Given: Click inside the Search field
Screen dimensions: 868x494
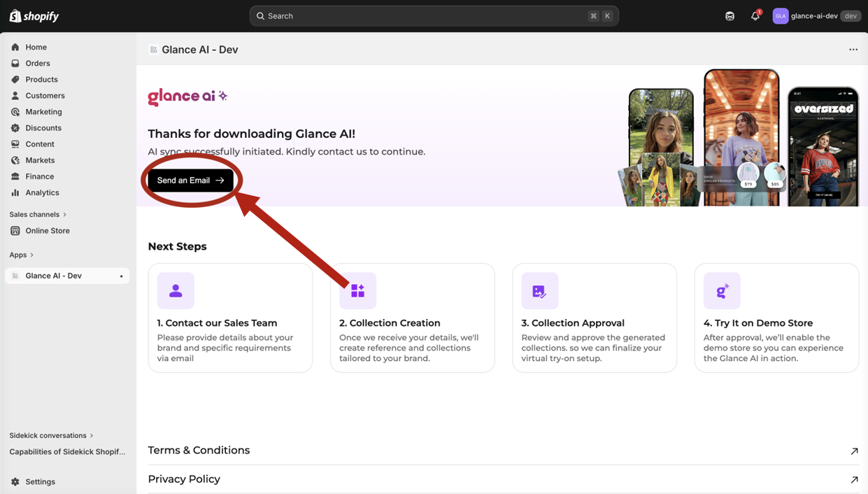Looking at the screenshot, I should coord(434,16).
